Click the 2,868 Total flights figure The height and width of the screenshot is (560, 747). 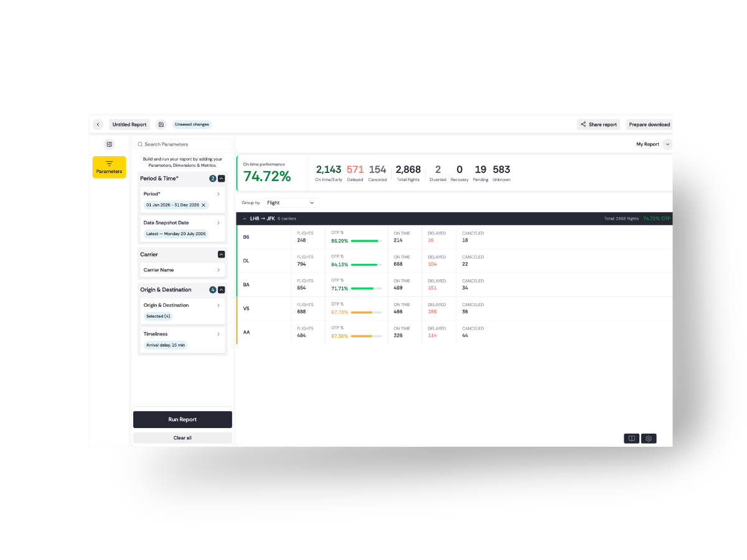click(408, 169)
